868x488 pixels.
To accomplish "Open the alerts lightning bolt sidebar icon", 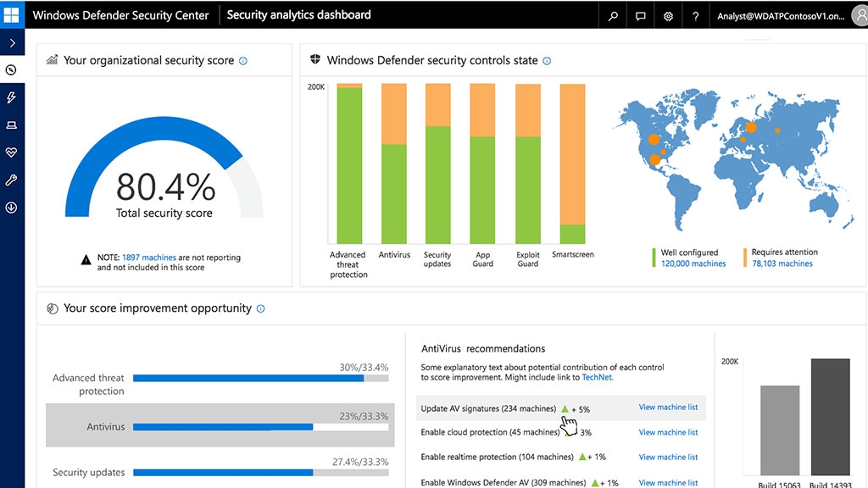I will tap(11, 97).
